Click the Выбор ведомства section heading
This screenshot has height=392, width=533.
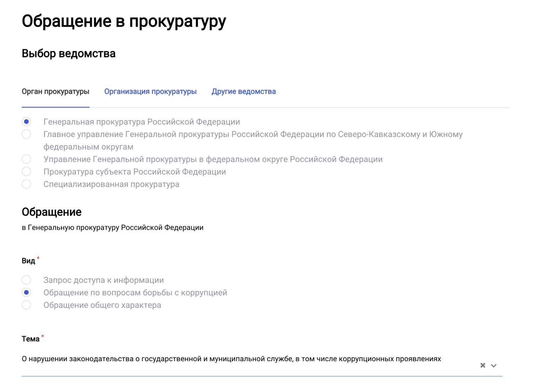(x=69, y=54)
